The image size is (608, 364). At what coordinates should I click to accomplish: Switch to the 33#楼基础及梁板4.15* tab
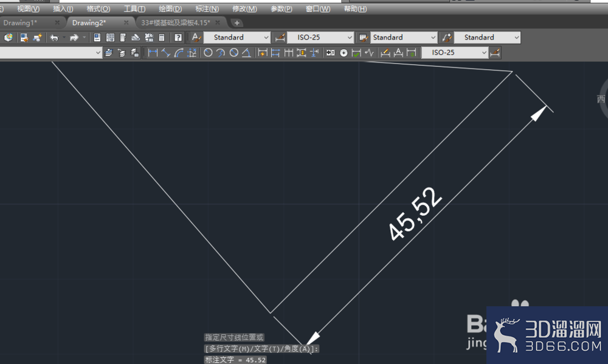click(x=176, y=23)
